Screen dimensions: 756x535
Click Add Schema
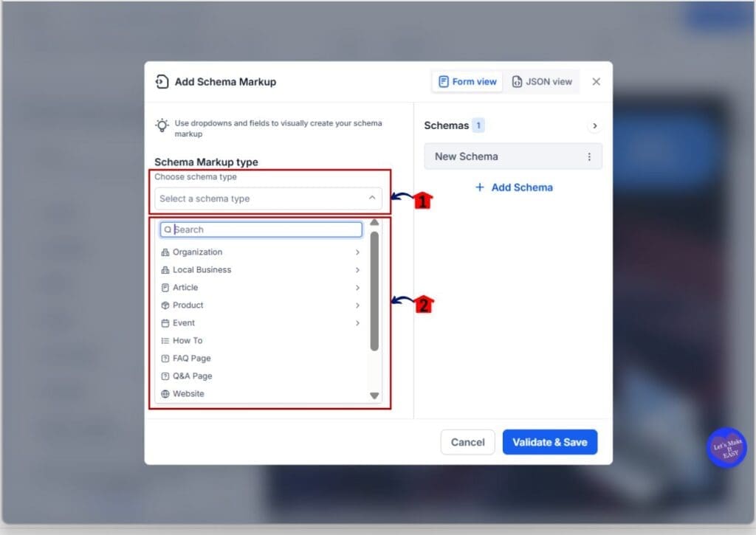[x=514, y=187]
